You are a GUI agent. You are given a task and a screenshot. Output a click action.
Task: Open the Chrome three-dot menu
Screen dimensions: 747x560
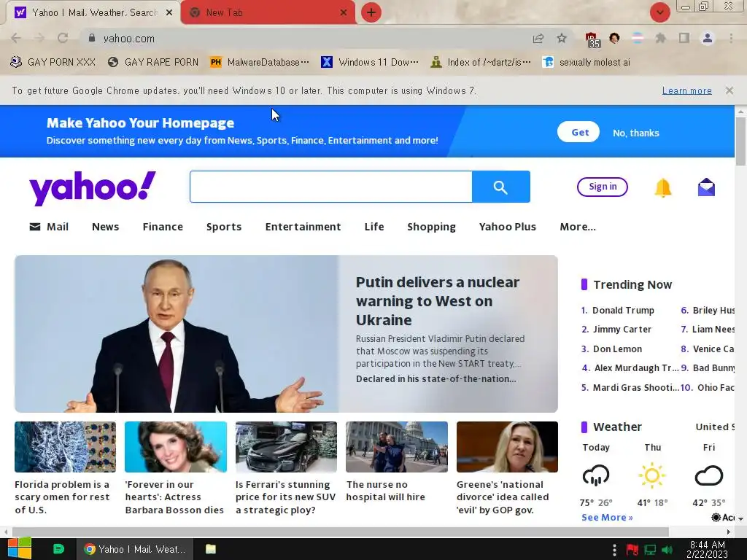[x=731, y=39]
